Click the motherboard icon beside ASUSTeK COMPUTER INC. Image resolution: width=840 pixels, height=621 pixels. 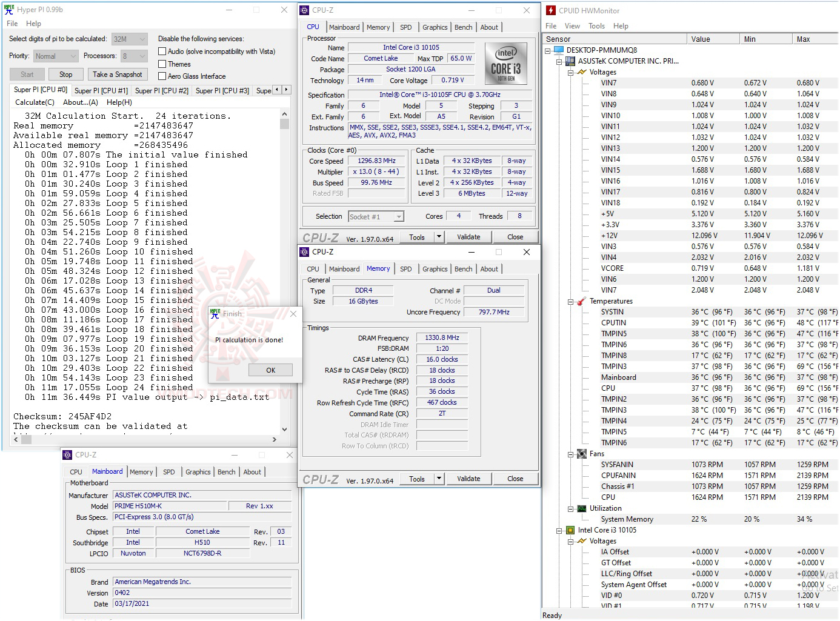[570, 61]
